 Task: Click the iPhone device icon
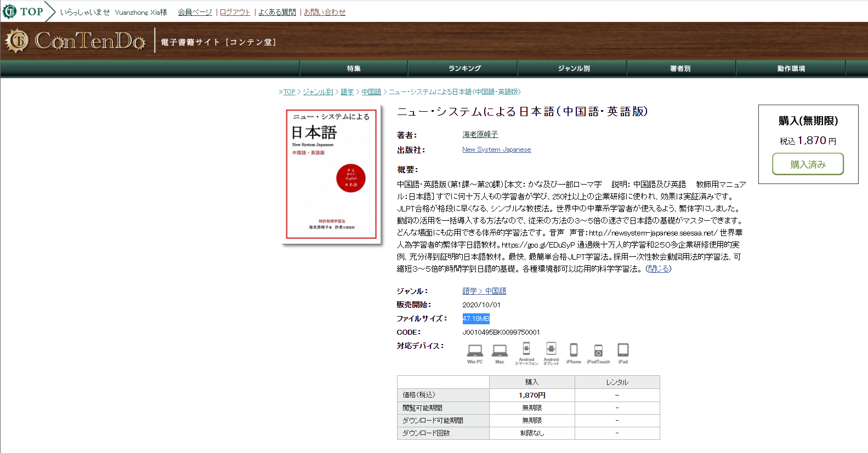(x=574, y=354)
